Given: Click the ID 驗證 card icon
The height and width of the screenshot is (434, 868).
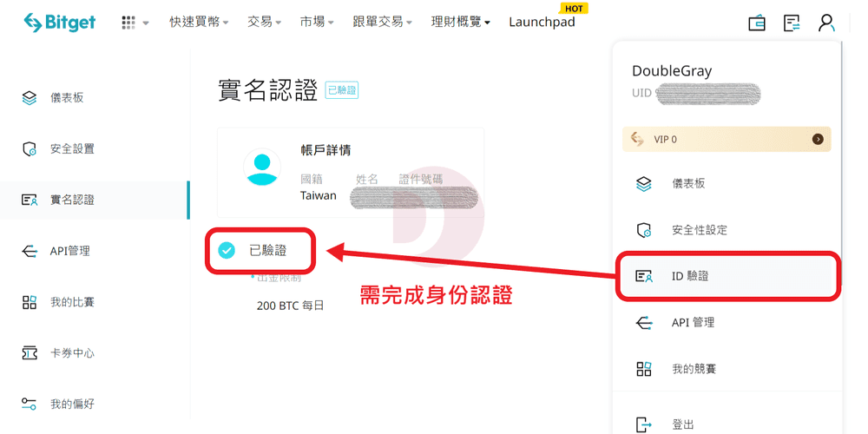Looking at the screenshot, I should [644, 276].
